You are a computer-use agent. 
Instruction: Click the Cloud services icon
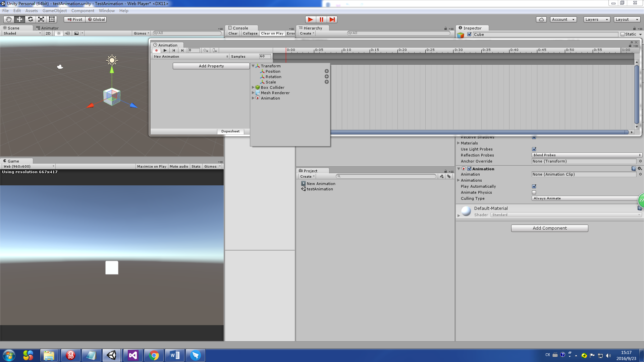coord(541,19)
